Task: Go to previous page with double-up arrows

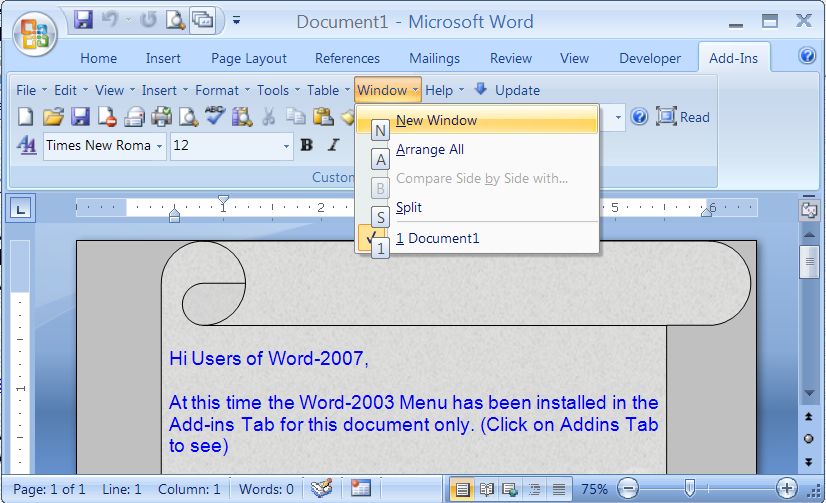Action: [x=809, y=417]
